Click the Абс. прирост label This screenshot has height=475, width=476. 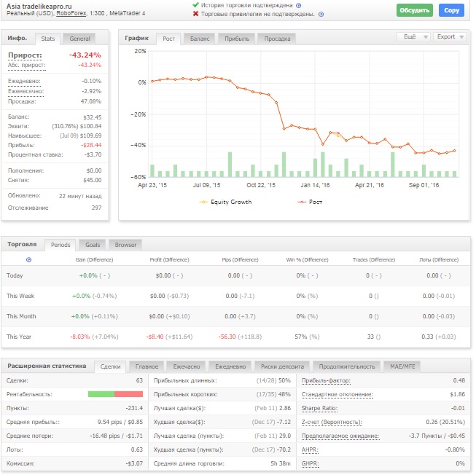(27, 66)
